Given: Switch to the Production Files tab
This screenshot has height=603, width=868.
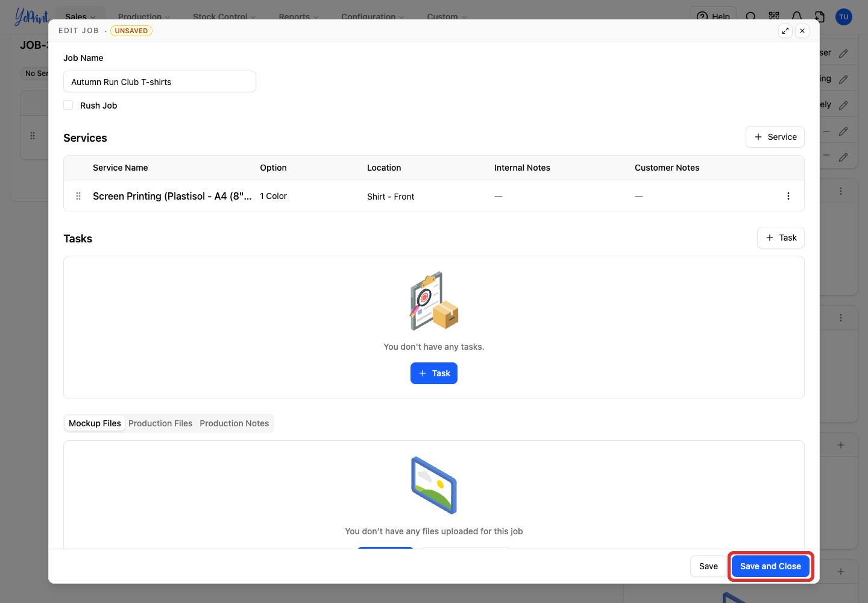Looking at the screenshot, I should coord(160,423).
